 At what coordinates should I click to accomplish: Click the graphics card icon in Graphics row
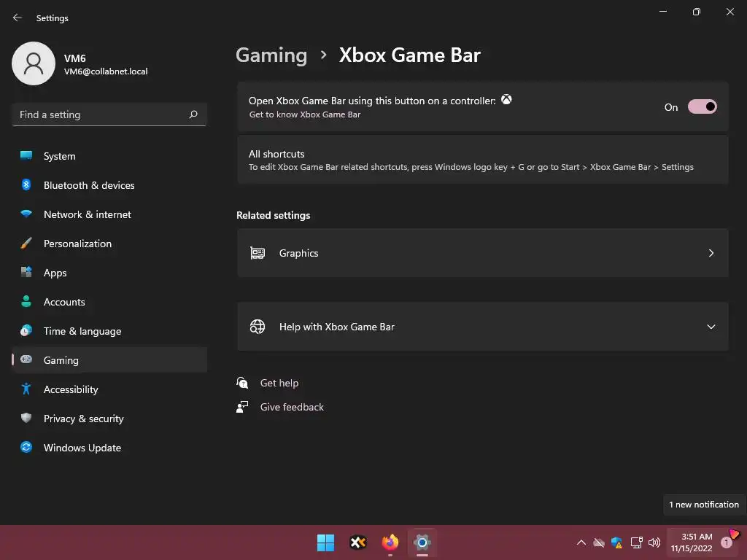point(258,253)
